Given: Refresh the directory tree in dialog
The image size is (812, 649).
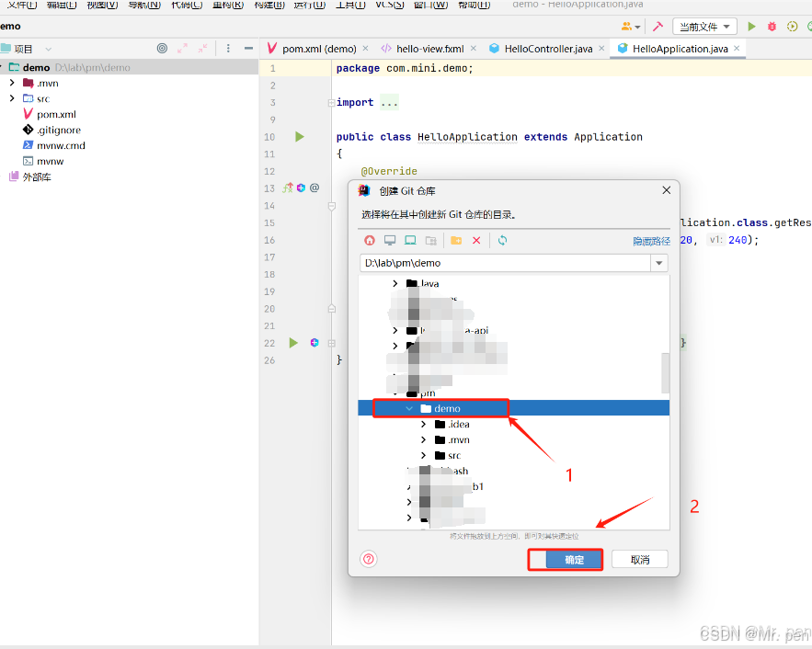Looking at the screenshot, I should coord(502,240).
